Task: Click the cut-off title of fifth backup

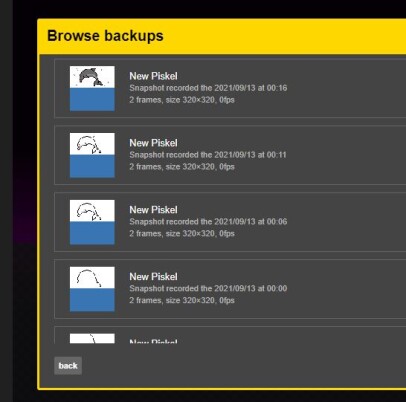Action: coord(153,341)
